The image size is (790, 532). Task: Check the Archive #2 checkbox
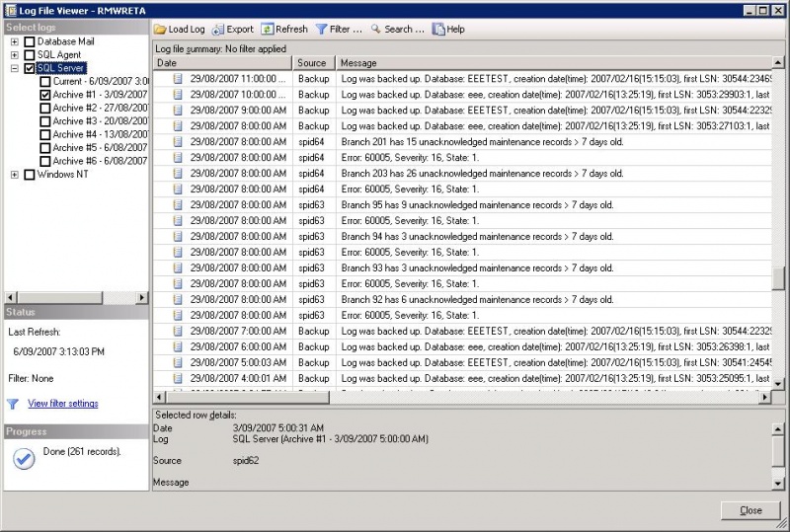pos(45,108)
